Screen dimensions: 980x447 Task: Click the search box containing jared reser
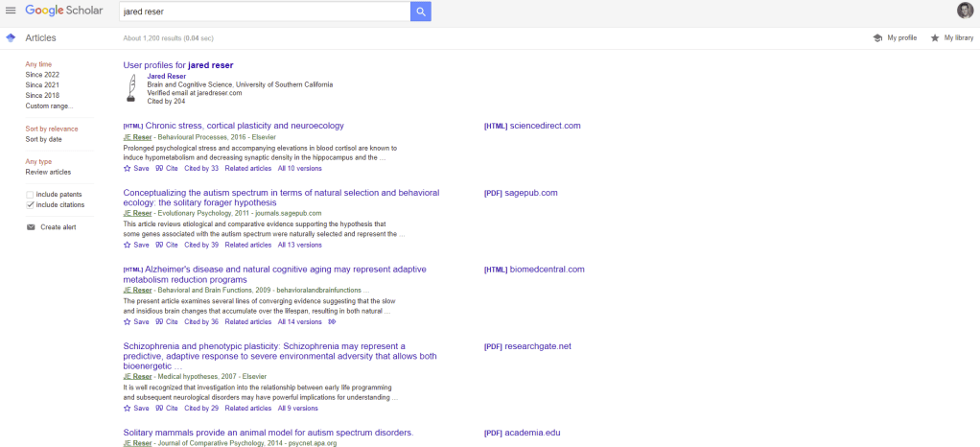coord(264,11)
